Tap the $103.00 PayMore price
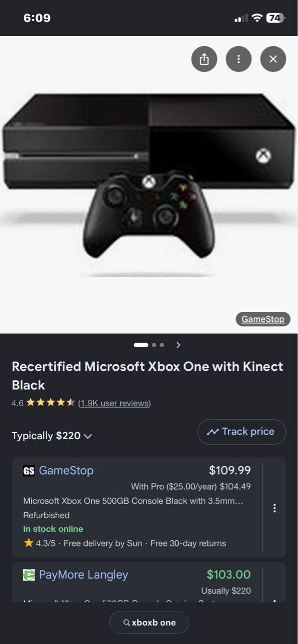The image size is (298, 644). pos(229,574)
